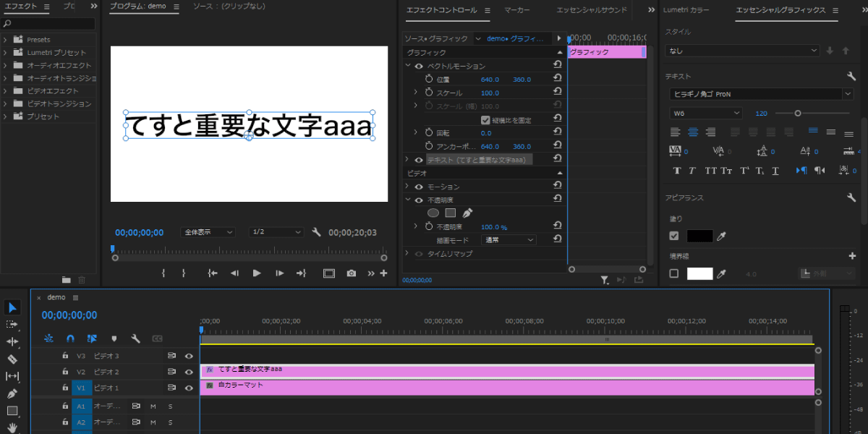The image size is (868, 434).
Task: Toggle the timeline Snap magnet icon
Action: tap(70, 338)
